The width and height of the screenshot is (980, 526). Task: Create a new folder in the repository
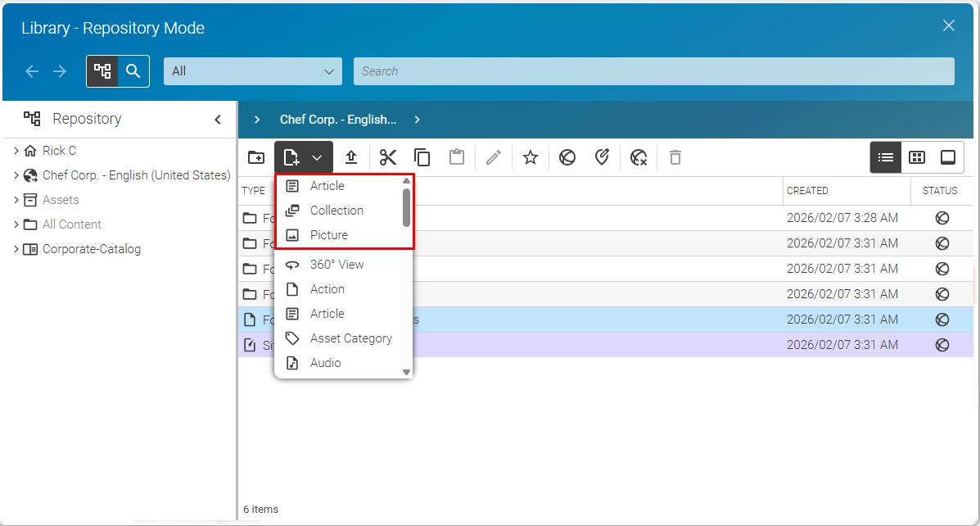(x=255, y=156)
